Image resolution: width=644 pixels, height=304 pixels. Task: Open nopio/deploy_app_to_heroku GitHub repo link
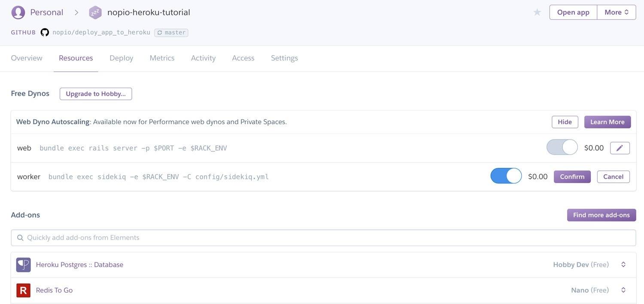101,33
